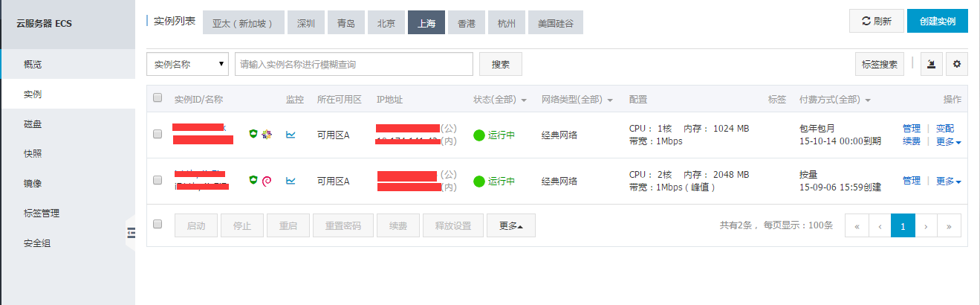Click the instance name search input field
This screenshot has height=305, width=980.
tap(354, 65)
